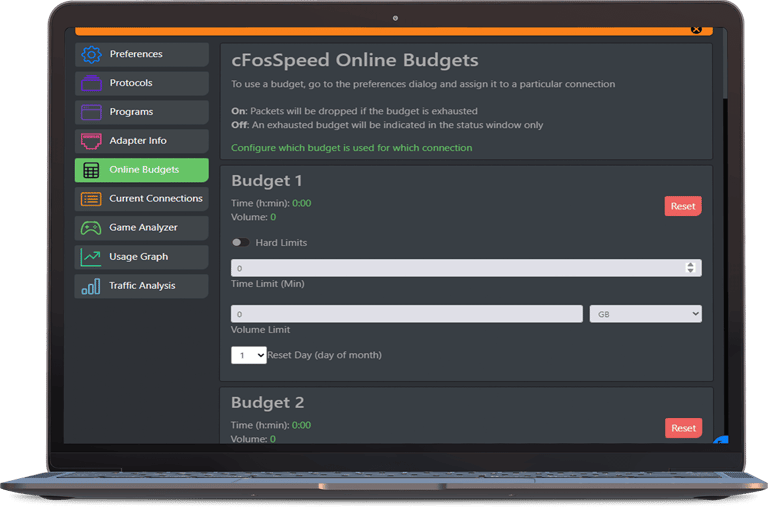
Task: Show the Usage Graph page
Action: pyautogui.click(x=142, y=257)
